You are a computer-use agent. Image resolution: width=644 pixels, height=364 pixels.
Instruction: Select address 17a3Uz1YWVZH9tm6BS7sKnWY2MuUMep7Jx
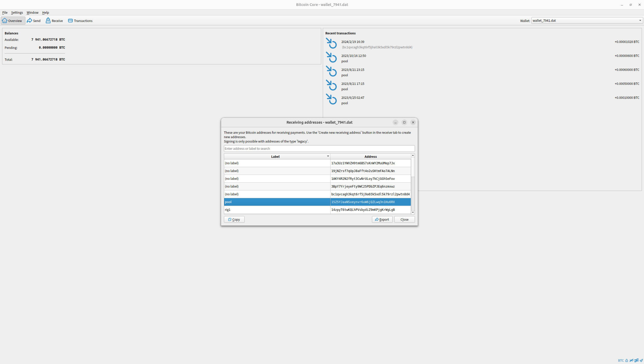pyautogui.click(x=370, y=163)
